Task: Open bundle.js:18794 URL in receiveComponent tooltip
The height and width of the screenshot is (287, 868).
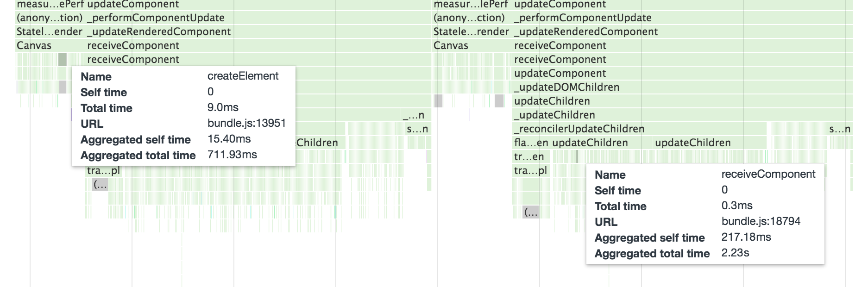Action: click(761, 221)
